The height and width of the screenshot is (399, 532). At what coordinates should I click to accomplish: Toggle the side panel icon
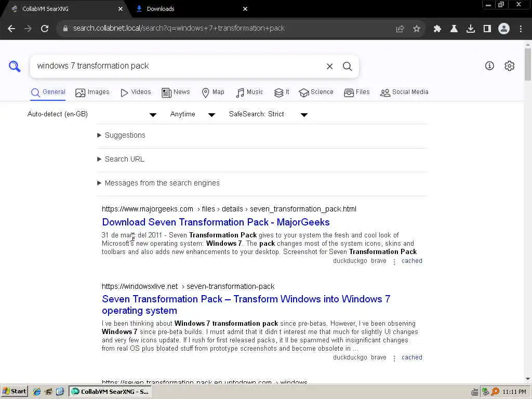pyautogui.click(x=487, y=29)
